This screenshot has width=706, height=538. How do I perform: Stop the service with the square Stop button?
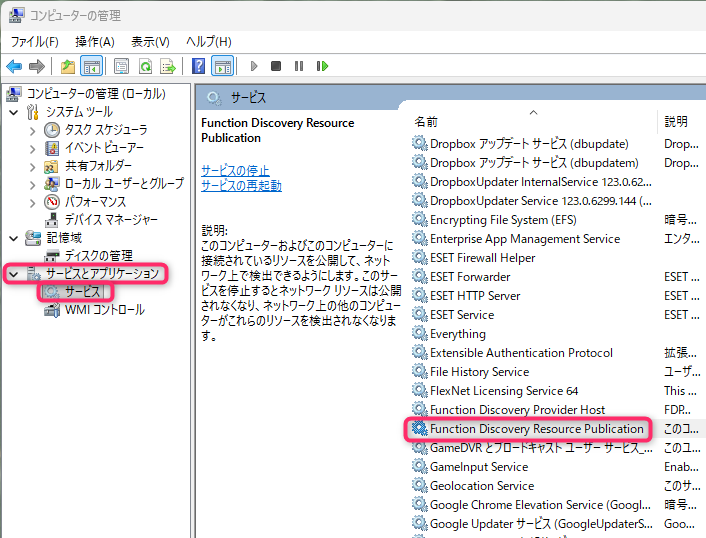(277, 67)
